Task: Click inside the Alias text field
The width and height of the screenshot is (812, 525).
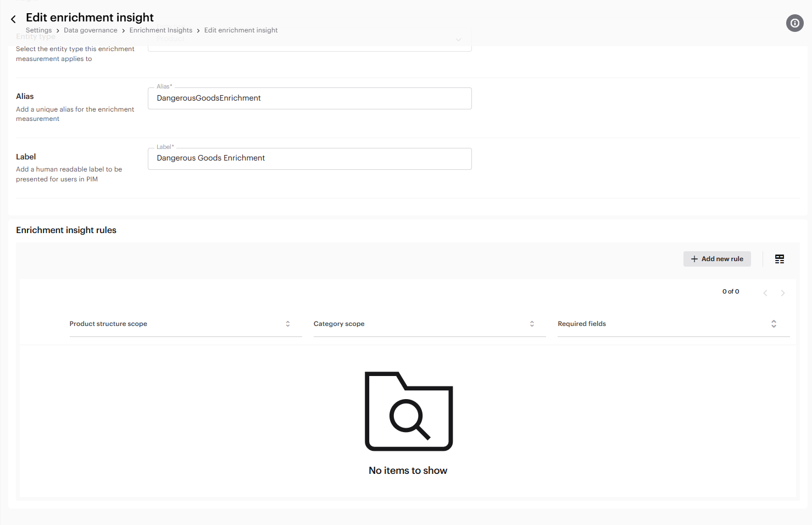Action: [309, 98]
